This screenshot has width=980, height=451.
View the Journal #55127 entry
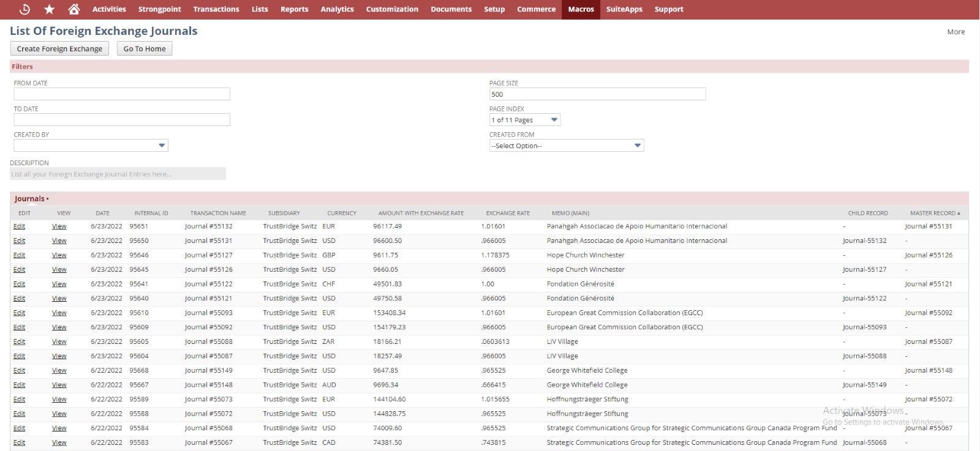point(59,255)
